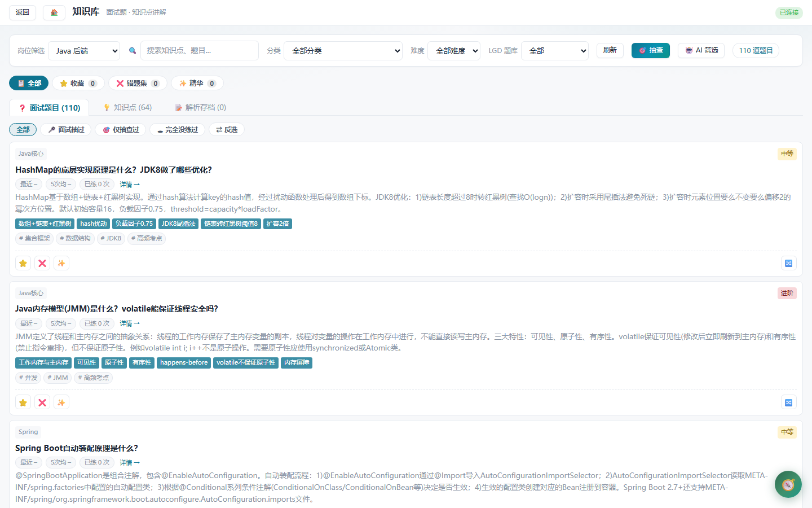Image resolution: width=812 pixels, height=508 pixels.
Task: Click shuffle icon on the JMM card
Action: pyautogui.click(x=789, y=402)
